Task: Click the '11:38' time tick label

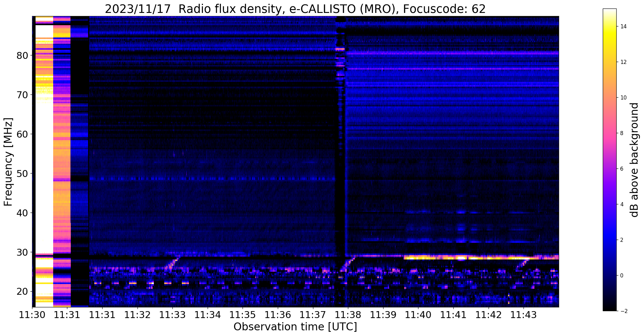Action: [x=348, y=315]
